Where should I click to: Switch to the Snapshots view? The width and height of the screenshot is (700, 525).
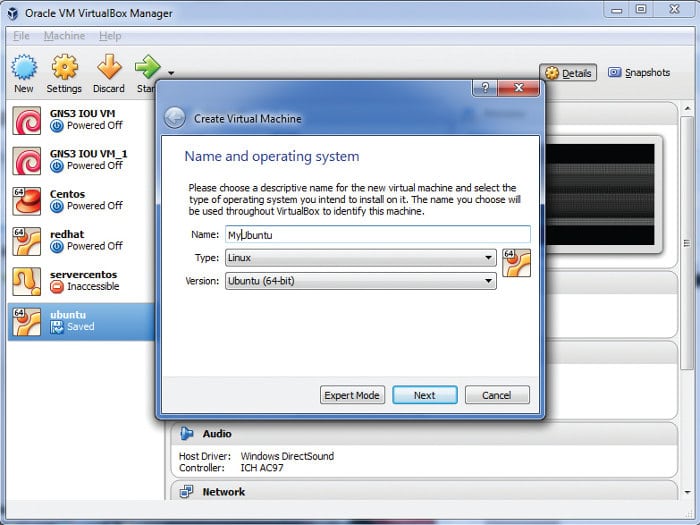point(639,72)
